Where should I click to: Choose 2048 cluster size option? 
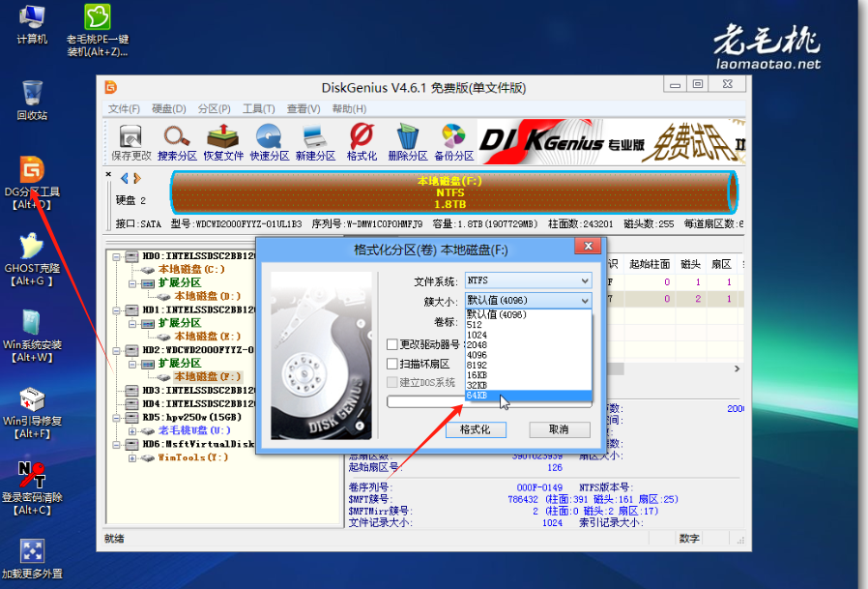[x=528, y=344]
